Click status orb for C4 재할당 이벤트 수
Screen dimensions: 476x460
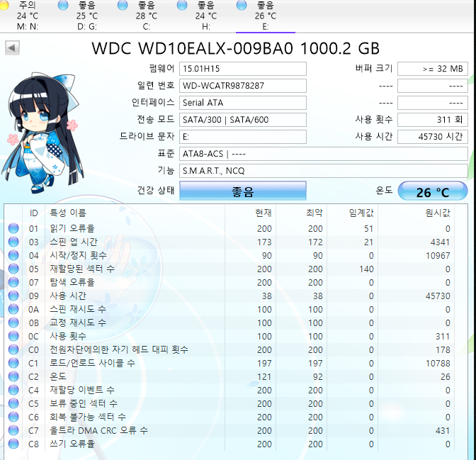point(13,390)
